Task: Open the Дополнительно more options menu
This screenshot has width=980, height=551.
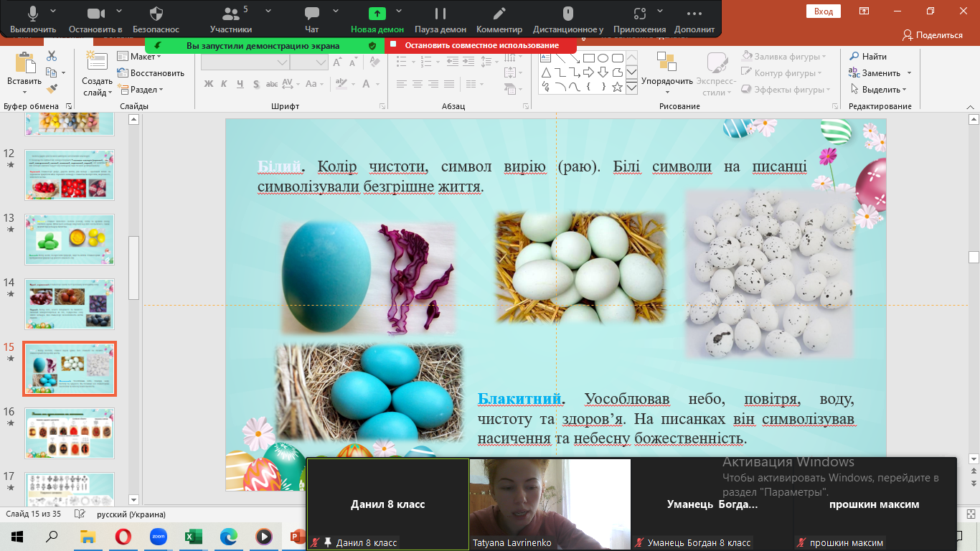Action: (694, 19)
